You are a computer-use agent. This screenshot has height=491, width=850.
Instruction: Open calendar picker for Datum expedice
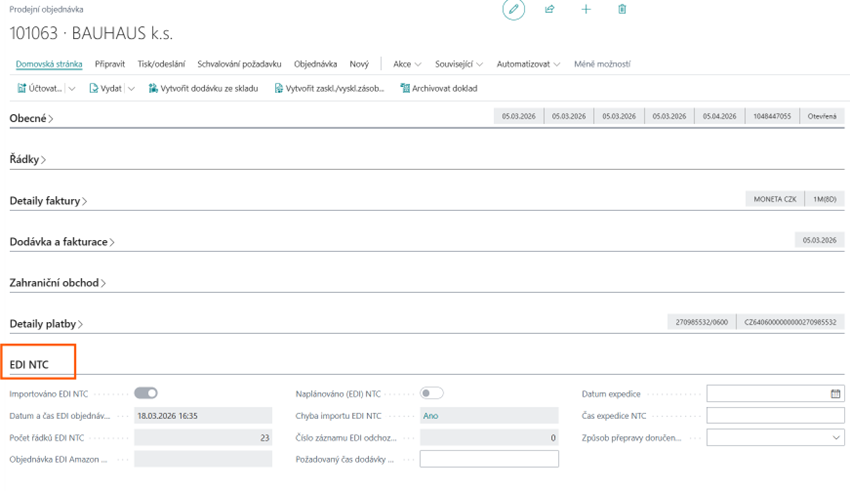coord(835,394)
